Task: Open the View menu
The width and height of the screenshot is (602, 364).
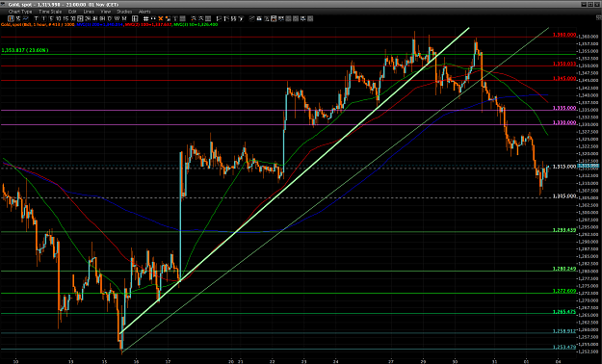Action: 106,12
